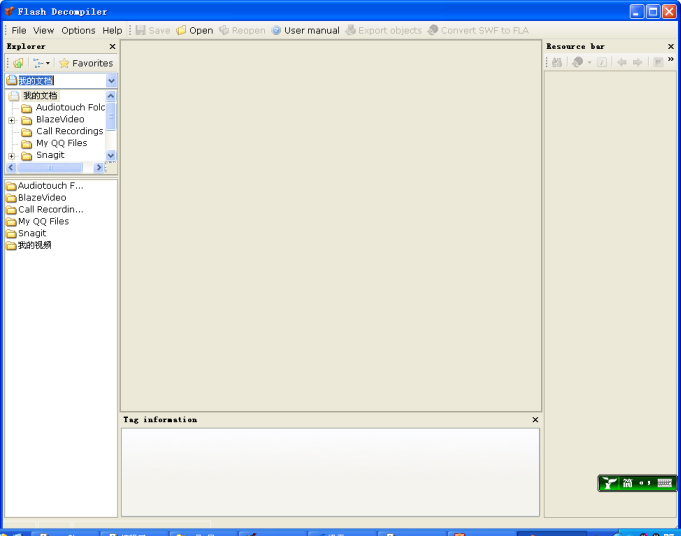Open the File menu
The height and width of the screenshot is (536, 681).
pyautogui.click(x=19, y=30)
